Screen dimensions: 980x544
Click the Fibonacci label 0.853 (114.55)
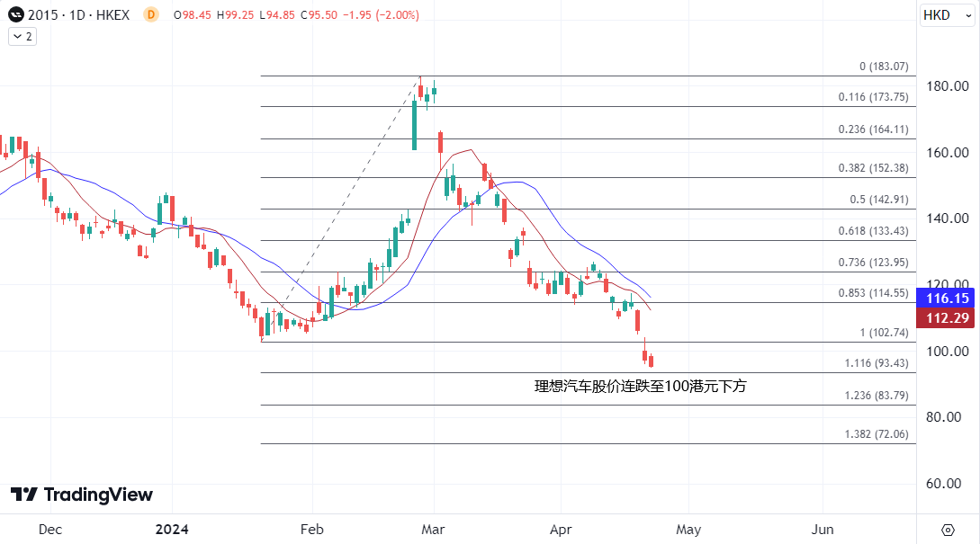(x=873, y=293)
